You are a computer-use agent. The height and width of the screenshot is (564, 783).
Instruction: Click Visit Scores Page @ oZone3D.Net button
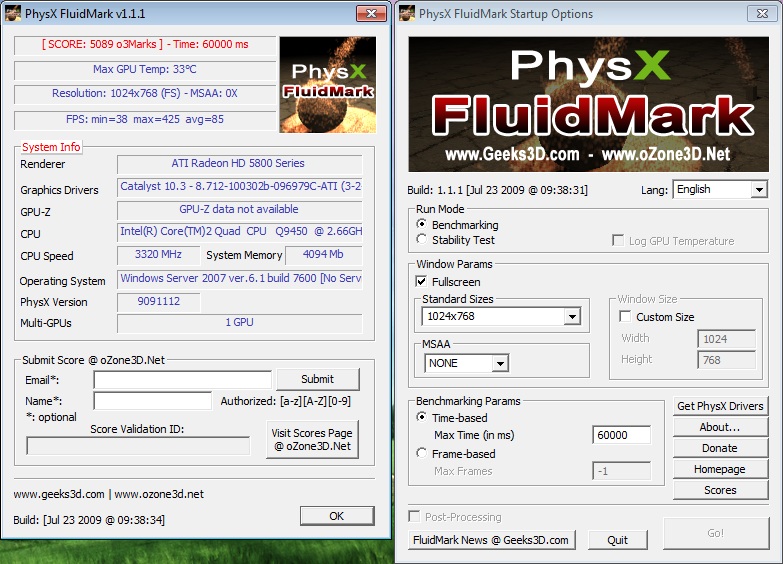(312, 439)
